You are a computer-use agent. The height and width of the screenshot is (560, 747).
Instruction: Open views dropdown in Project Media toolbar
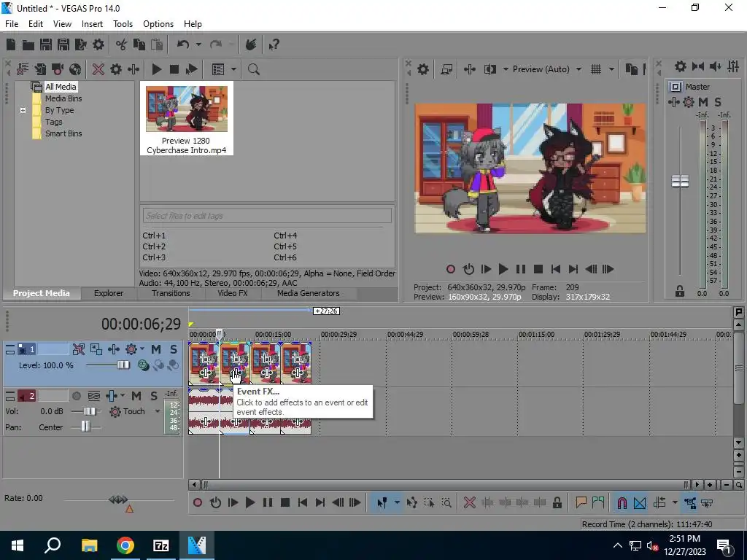point(233,69)
